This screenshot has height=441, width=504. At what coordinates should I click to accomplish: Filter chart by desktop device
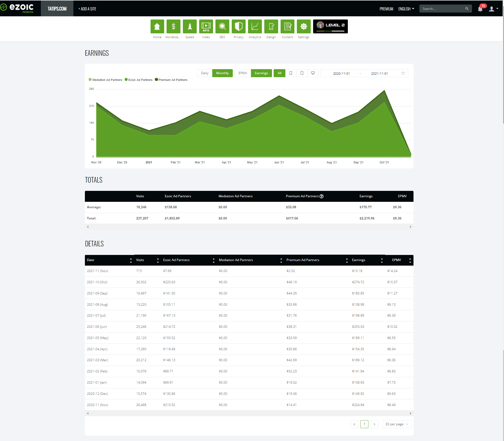(x=313, y=73)
